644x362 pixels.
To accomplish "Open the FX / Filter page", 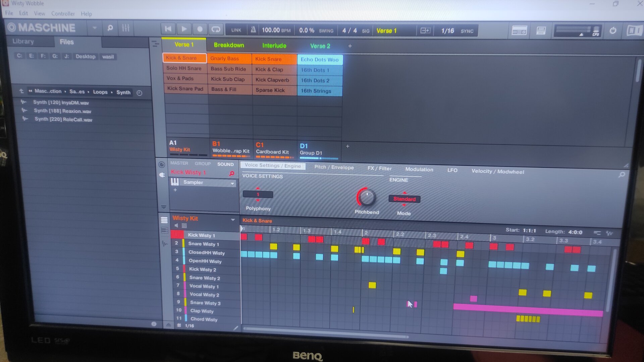I will (379, 168).
